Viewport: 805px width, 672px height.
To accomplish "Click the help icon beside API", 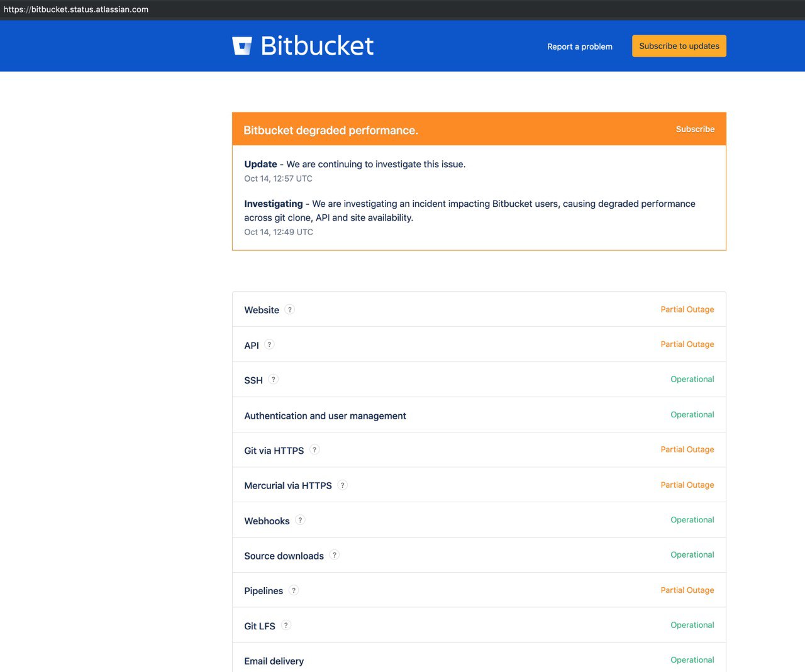I will point(269,344).
